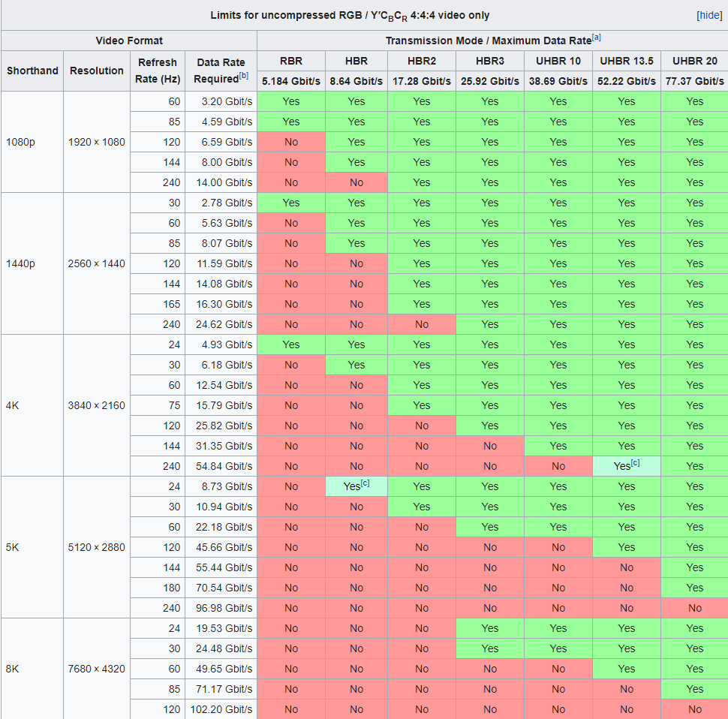
Task: Click the 2.78 Gbit/s data rate cell
Action: click(x=221, y=203)
